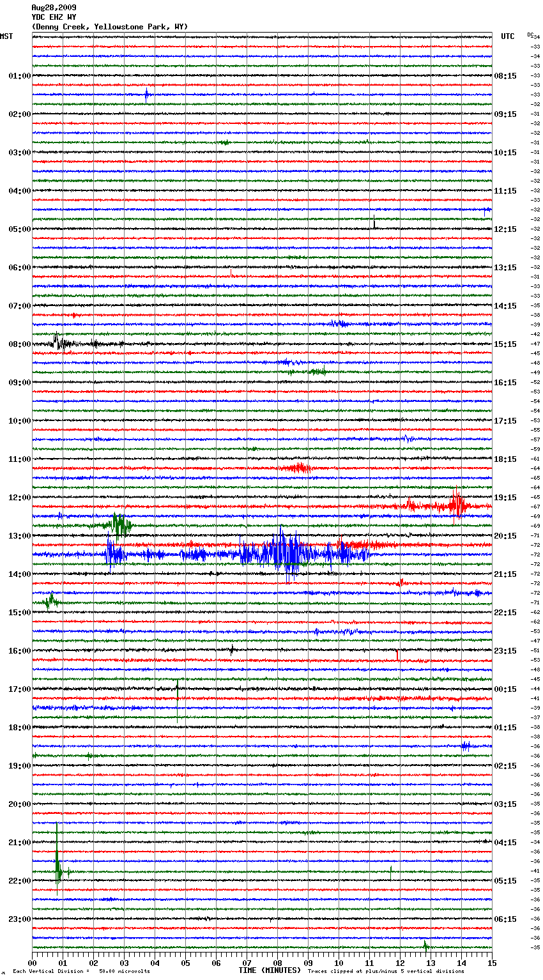This screenshot has width=543, height=980.
Task: Select the 05:00 MST time label
Action: click(x=20, y=229)
